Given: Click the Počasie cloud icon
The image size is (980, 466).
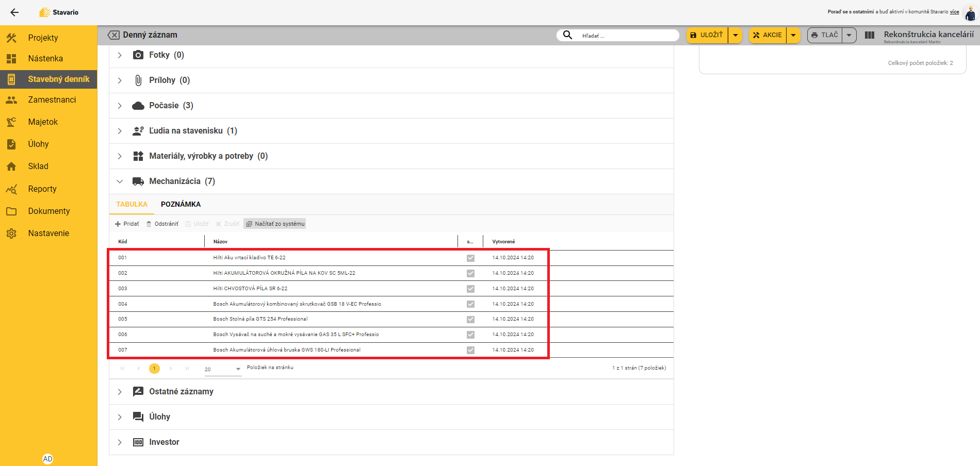Looking at the screenshot, I should tap(138, 106).
